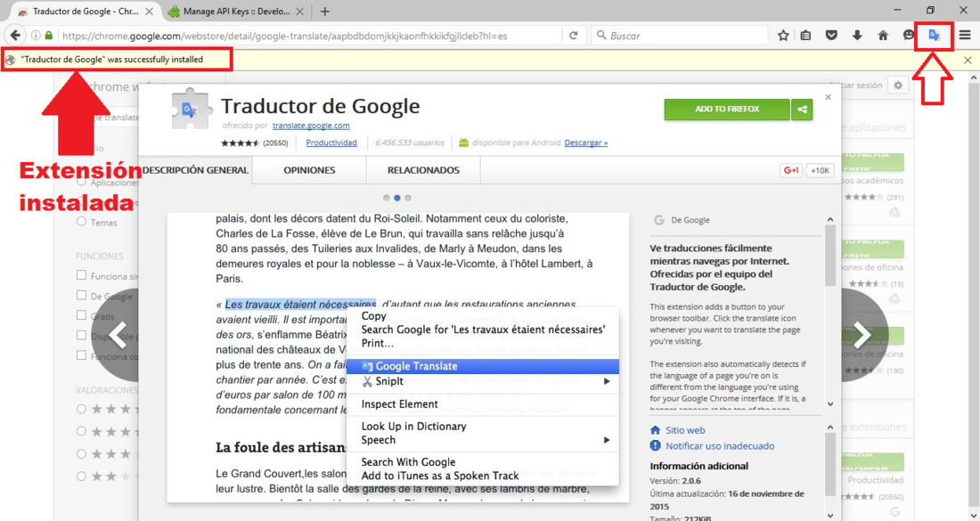Bookmark this page with the star icon
Viewport: 980px width, 521px height.
coord(783,36)
